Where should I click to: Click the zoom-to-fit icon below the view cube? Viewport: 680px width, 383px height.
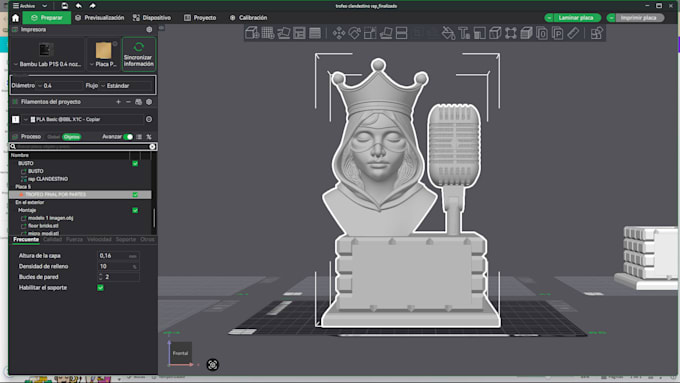pyautogui.click(x=212, y=365)
